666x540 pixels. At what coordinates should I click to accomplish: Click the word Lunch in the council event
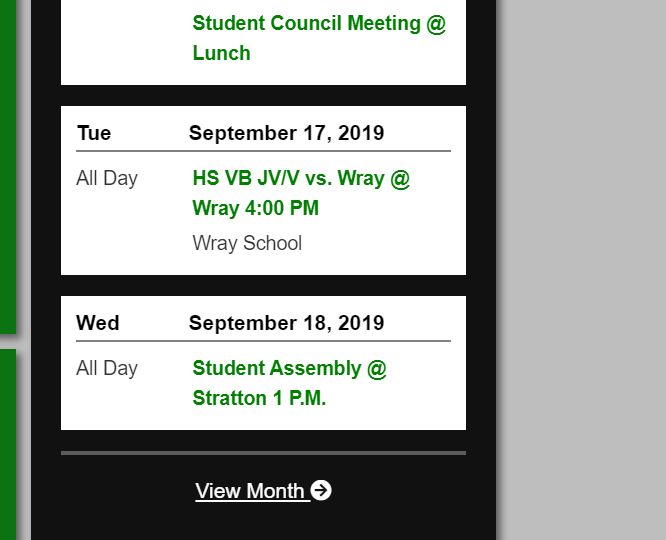(221, 53)
